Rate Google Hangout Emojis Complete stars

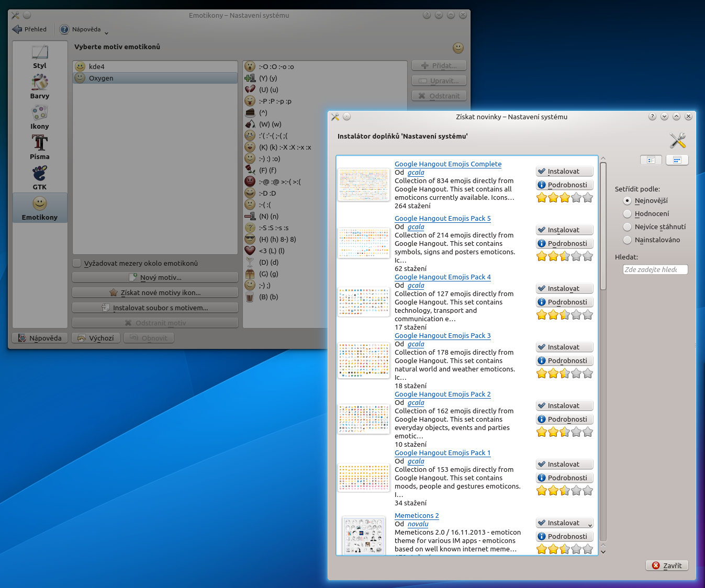coord(565,198)
